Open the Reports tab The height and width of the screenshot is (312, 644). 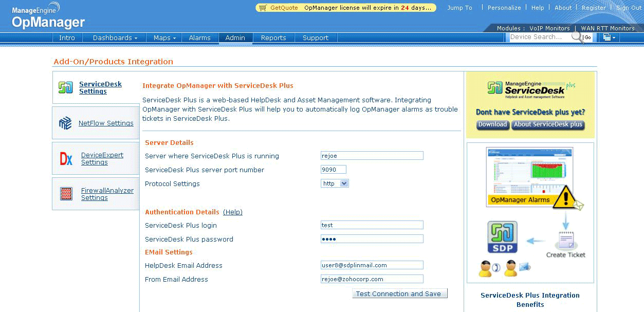pos(273,38)
